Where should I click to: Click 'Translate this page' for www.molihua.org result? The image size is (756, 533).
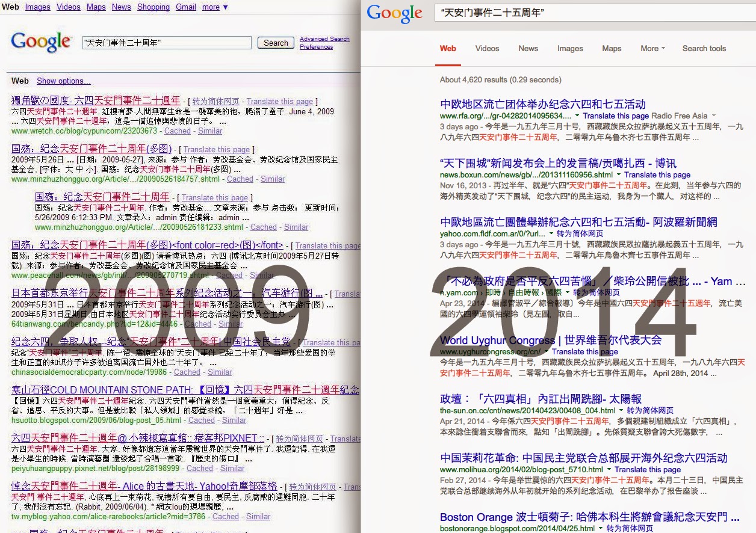[x=648, y=469]
